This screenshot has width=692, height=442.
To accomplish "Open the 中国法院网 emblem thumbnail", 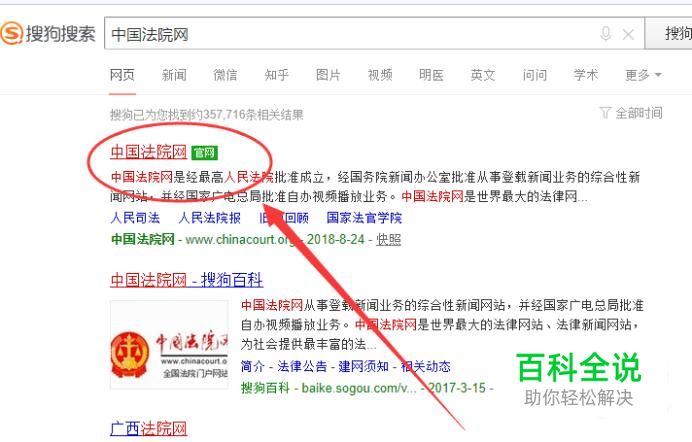I will coord(169,345).
